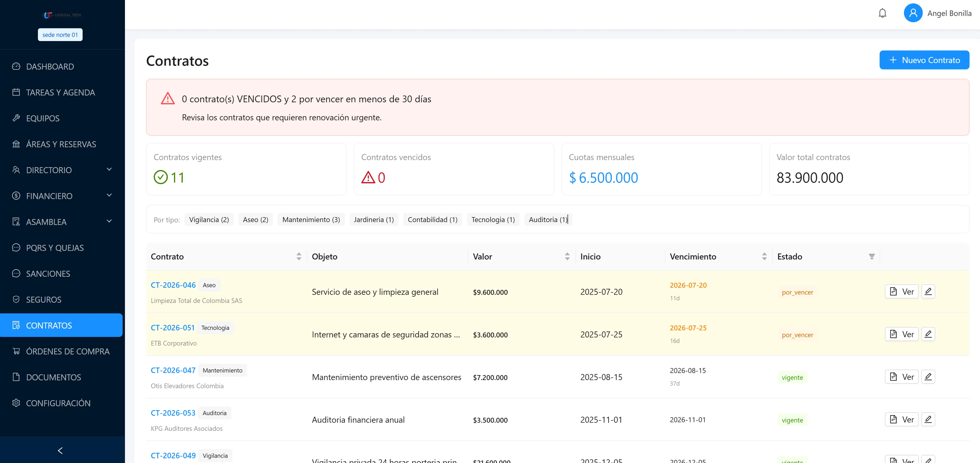Click the alert warning triangle icon
Image resolution: width=980 pixels, height=463 pixels.
[168, 99]
